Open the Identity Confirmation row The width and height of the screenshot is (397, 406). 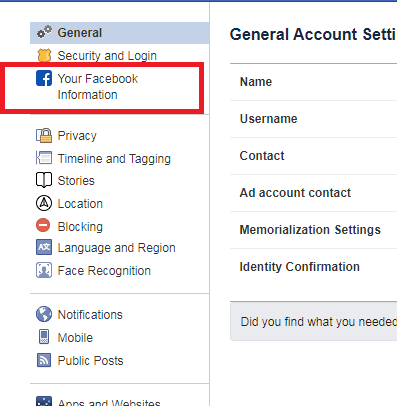(x=313, y=267)
